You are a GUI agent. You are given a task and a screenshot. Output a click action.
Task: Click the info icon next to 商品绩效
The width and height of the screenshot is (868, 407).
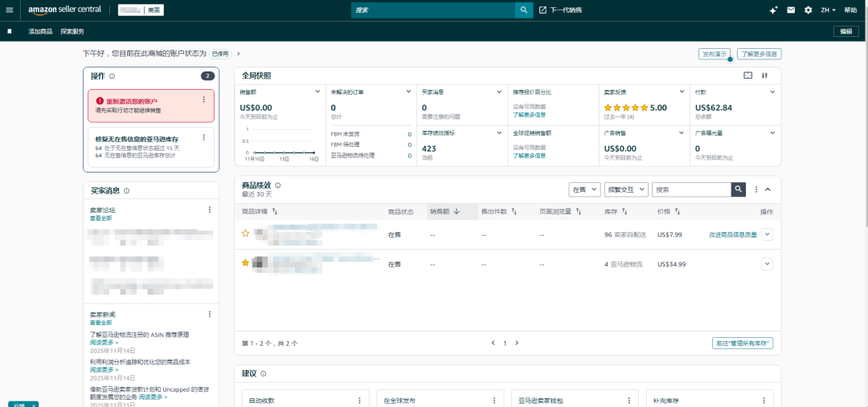click(278, 185)
